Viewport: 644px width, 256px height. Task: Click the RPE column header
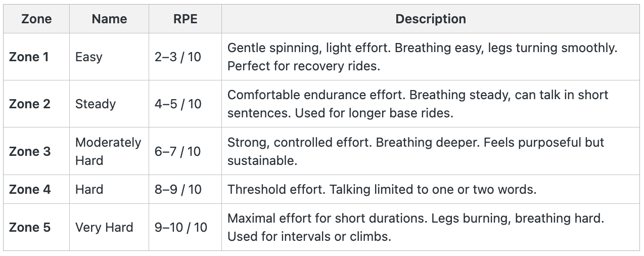pyautogui.click(x=185, y=19)
